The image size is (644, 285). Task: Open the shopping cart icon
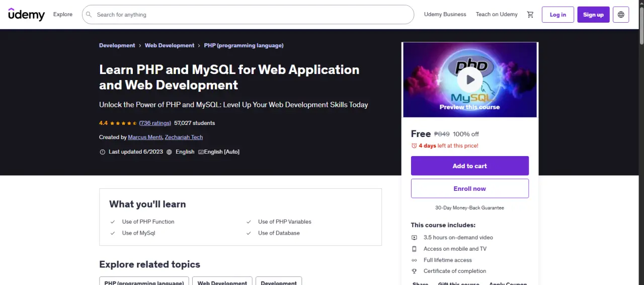pos(530,15)
